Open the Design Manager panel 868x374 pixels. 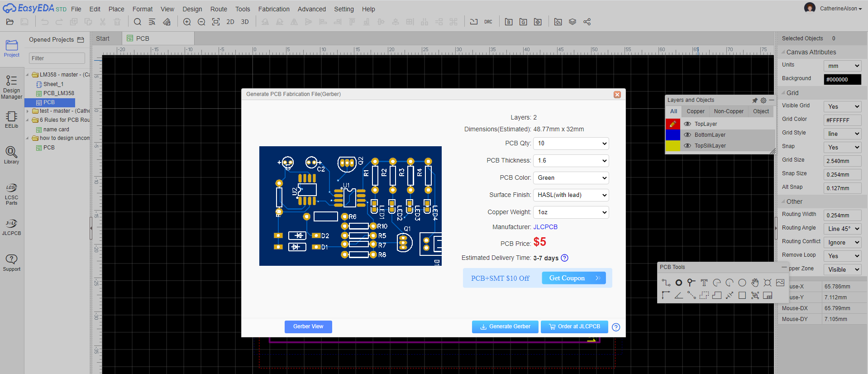pos(11,87)
